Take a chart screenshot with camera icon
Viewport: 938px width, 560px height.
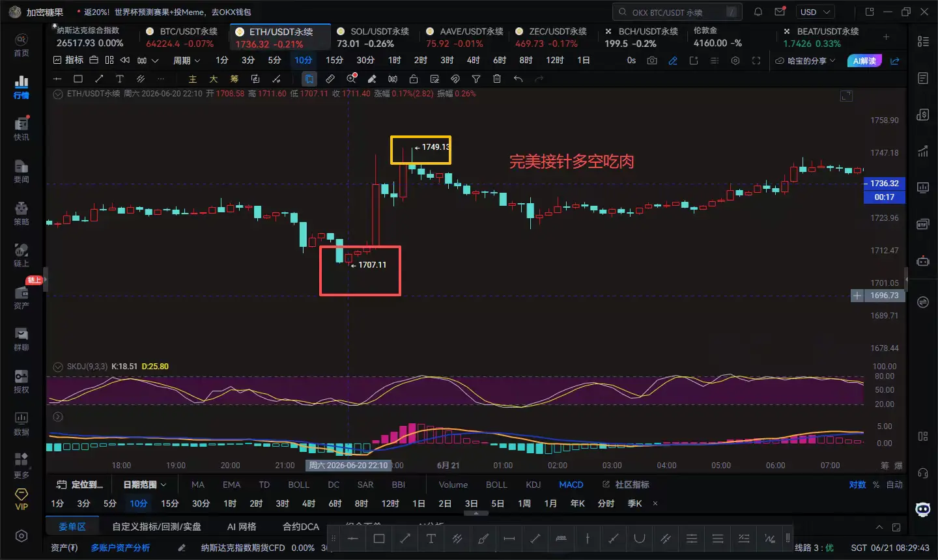click(652, 61)
